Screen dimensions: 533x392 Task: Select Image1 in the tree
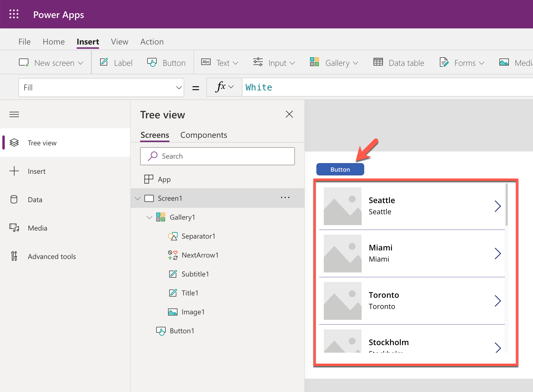[193, 312]
